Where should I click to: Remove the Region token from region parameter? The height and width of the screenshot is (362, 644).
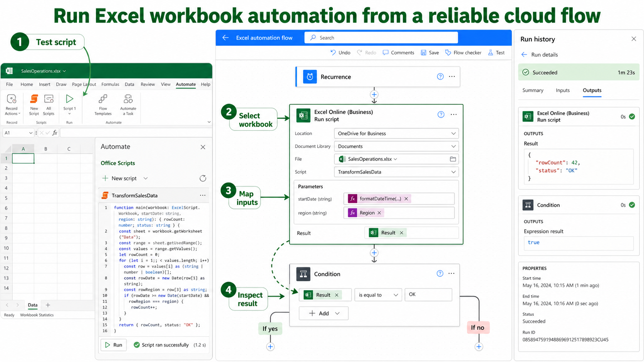(379, 213)
